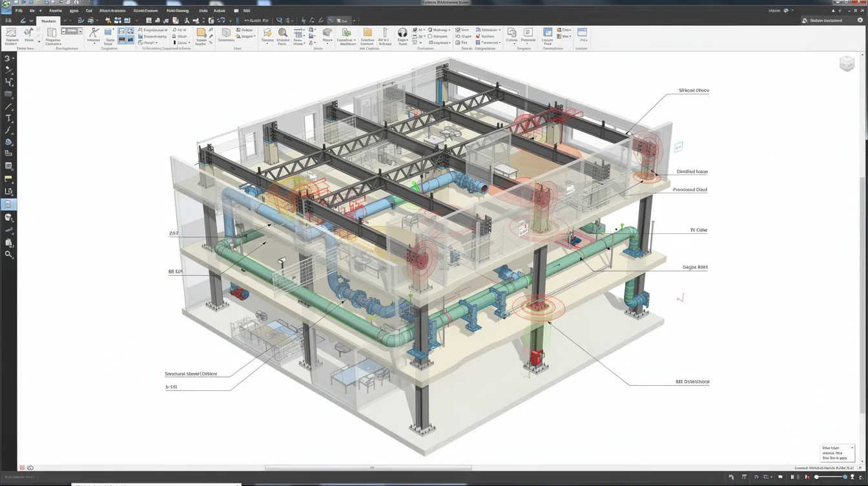Select the active white ribbon tab
The image size is (868, 486).
(48, 21)
